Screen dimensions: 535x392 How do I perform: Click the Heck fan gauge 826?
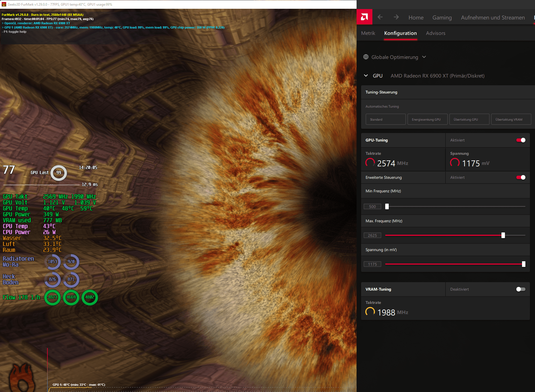click(x=53, y=280)
